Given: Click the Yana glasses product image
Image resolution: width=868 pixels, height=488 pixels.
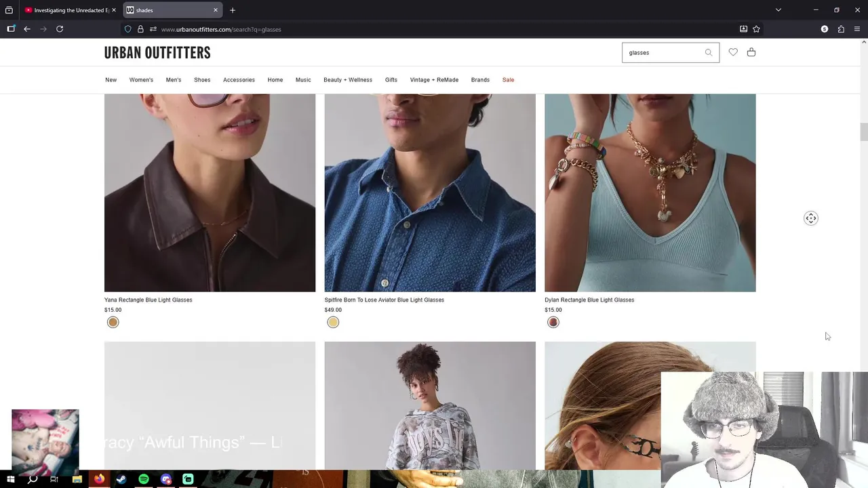Looking at the screenshot, I should (210, 192).
